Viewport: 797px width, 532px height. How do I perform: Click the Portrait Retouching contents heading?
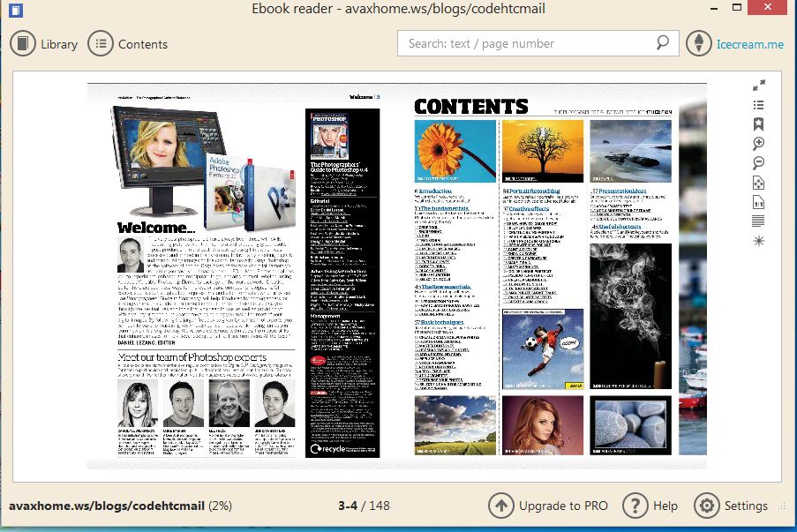531,191
